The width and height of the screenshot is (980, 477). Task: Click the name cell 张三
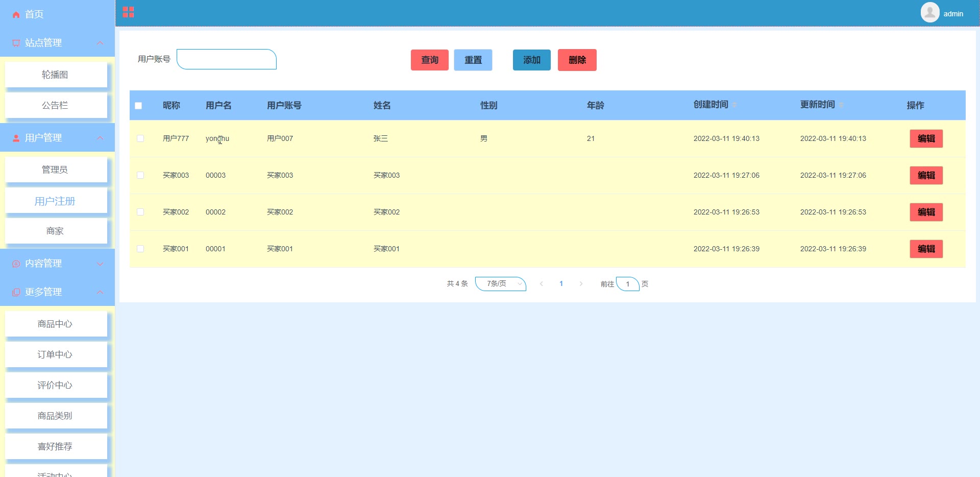click(x=381, y=138)
